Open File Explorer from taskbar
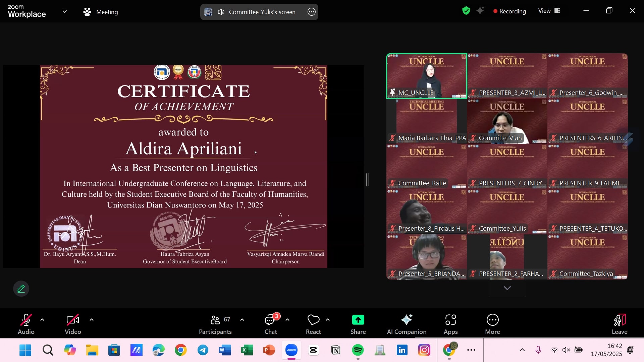This screenshot has width=644, height=362. pos(92,350)
